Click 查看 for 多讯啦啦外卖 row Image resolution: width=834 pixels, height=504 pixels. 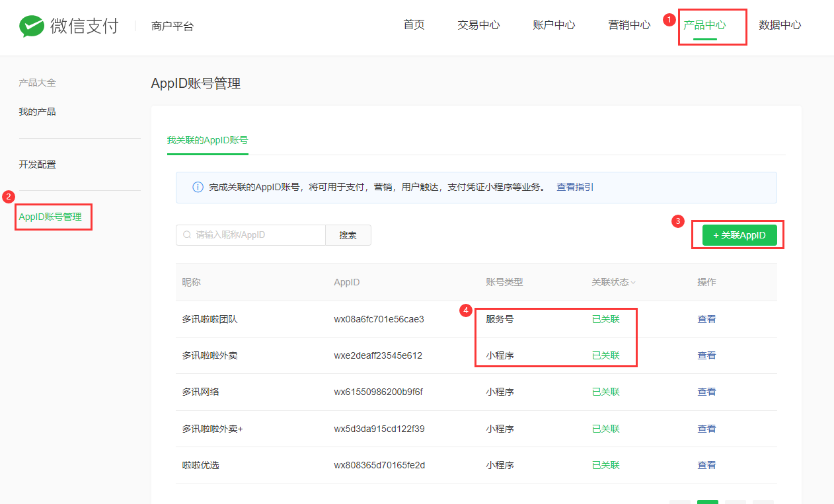pyautogui.click(x=706, y=355)
